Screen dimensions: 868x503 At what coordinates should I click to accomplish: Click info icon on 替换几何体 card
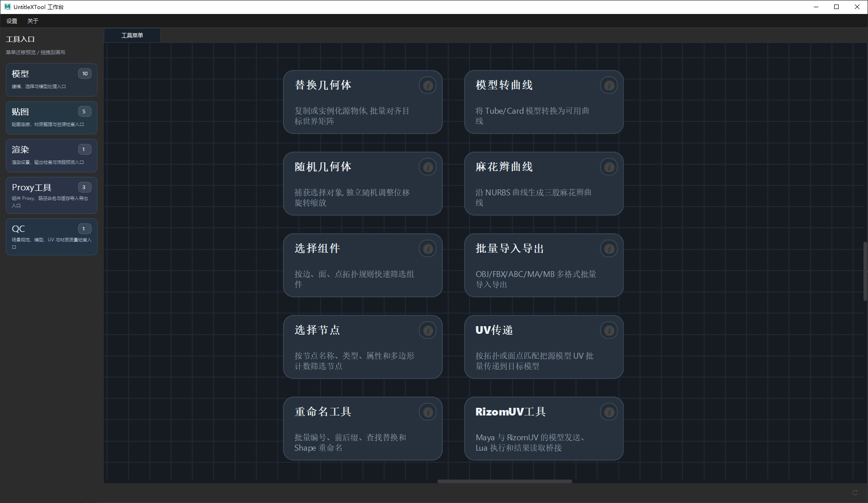pyautogui.click(x=427, y=85)
